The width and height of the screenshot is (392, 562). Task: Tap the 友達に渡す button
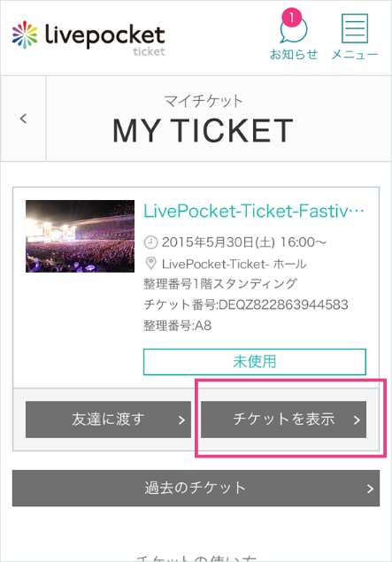pos(108,420)
